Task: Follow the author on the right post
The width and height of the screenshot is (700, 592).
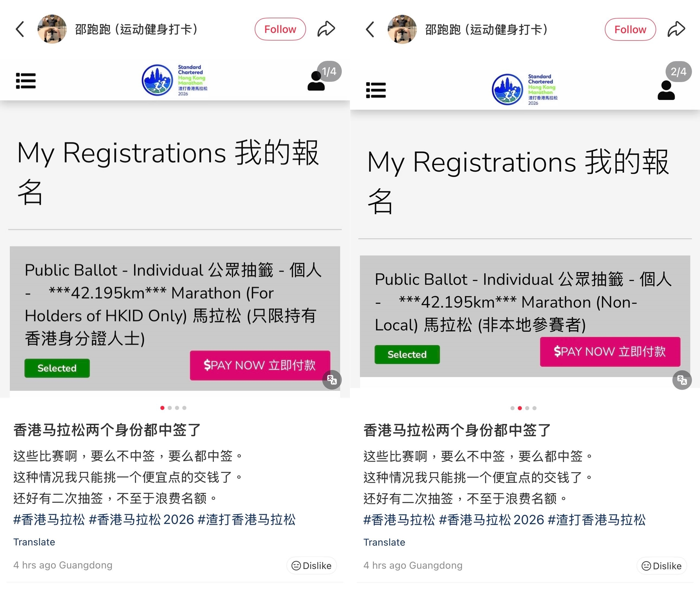Action: click(630, 29)
